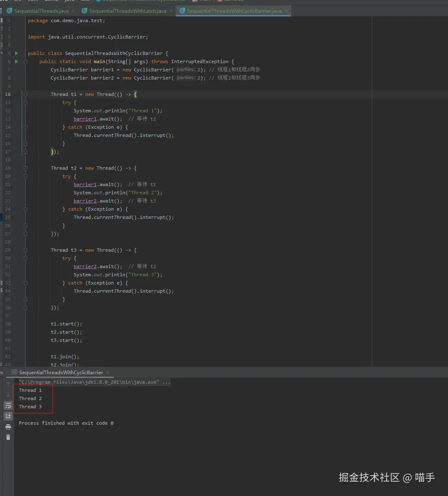Screen dimensions: 448x496
Task: Click the t1.join() statement
Action: pyautogui.click(x=65, y=357)
